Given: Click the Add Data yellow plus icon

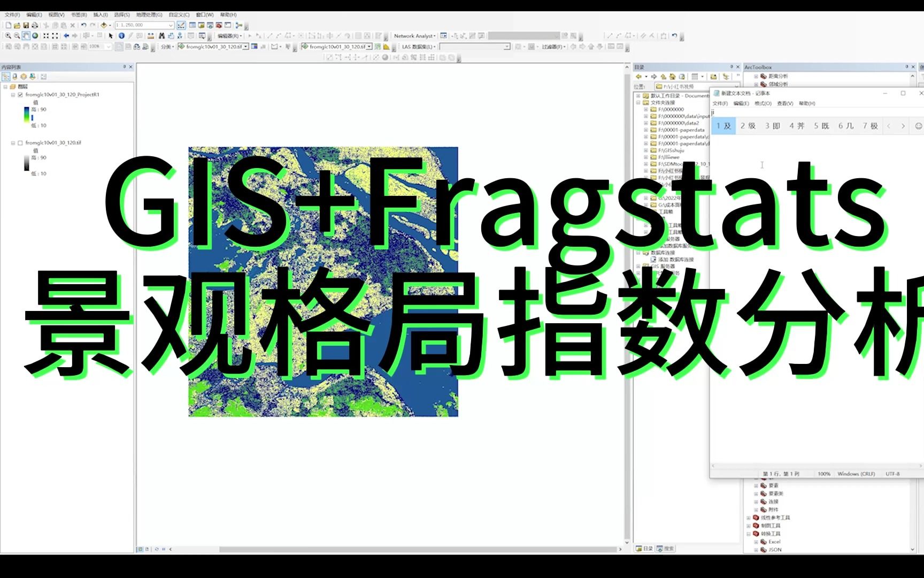Looking at the screenshot, I should [103, 25].
